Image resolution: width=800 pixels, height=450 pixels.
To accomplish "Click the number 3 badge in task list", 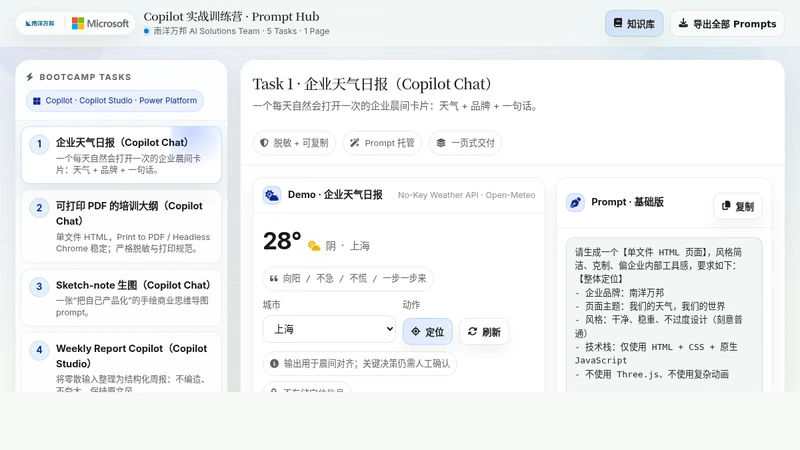I will [x=39, y=287].
